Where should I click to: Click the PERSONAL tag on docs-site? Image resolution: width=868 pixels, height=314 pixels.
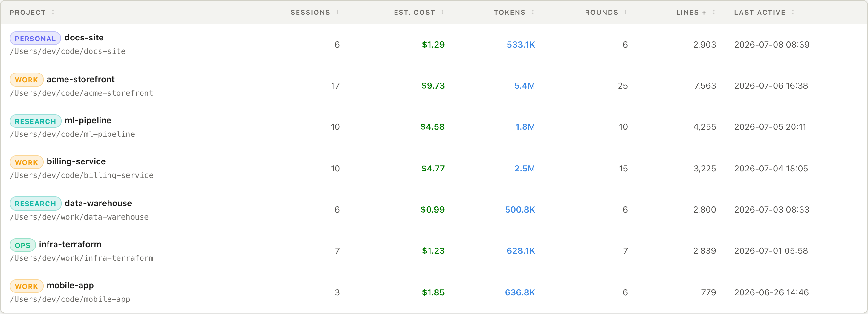35,39
